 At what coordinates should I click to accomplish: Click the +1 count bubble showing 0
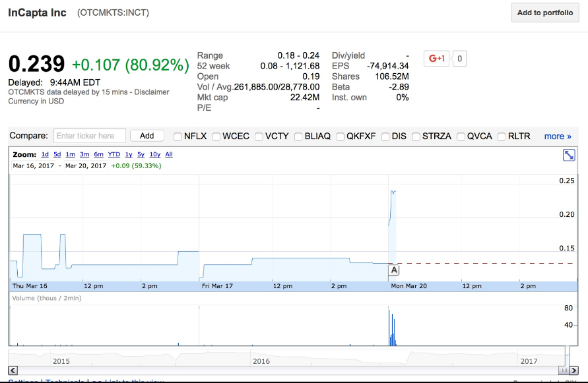(459, 59)
